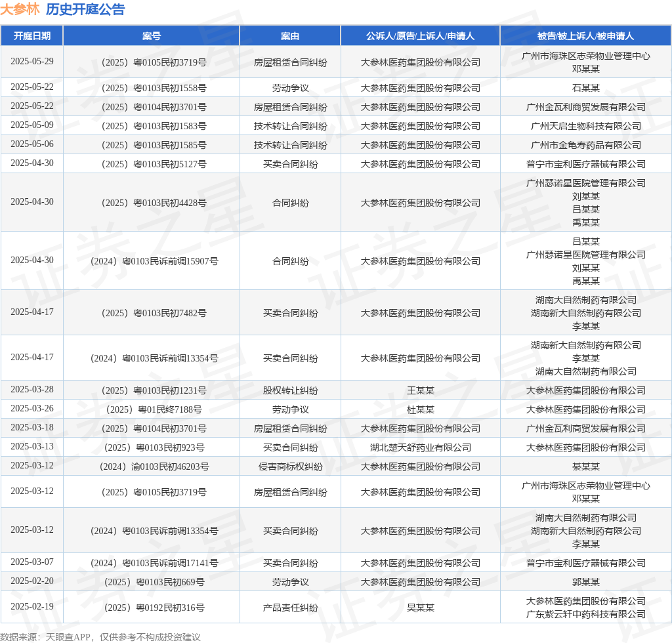Click plaintiff 湖北楚天舒药业有限公司
Viewport: 672px width, 643px height.
pos(421,447)
